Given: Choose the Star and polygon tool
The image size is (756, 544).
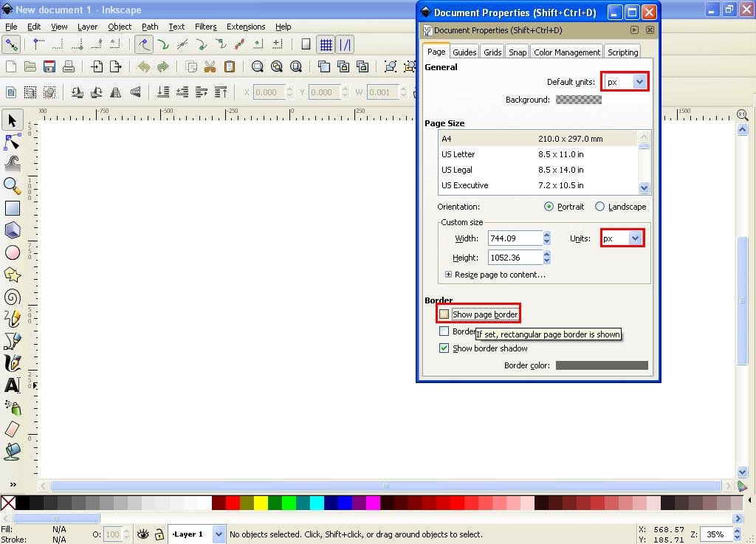Looking at the screenshot, I should pos(12,275).
